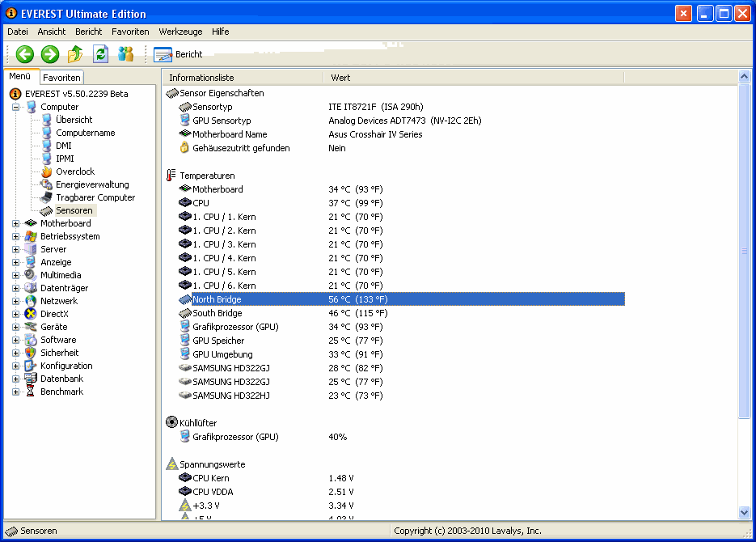Screen dimensions: 756x542
Task: Select the GPU Speicher row
Action: pos(401,341)
